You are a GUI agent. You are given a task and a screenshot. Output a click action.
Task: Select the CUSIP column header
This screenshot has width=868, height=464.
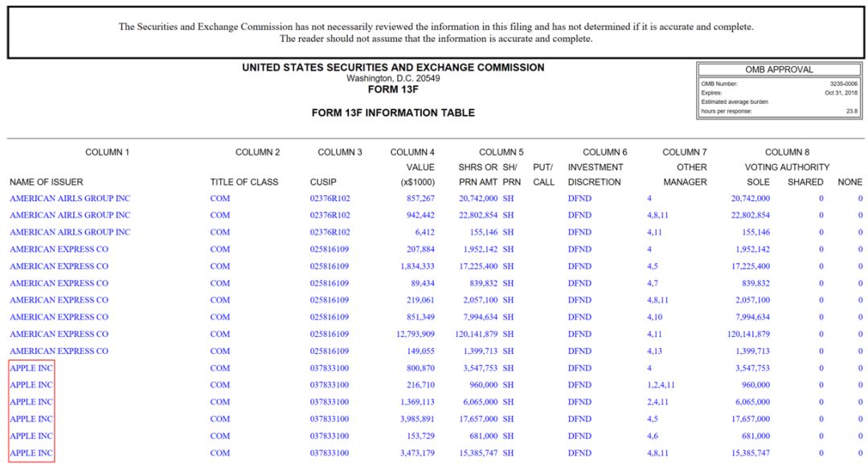323,183
